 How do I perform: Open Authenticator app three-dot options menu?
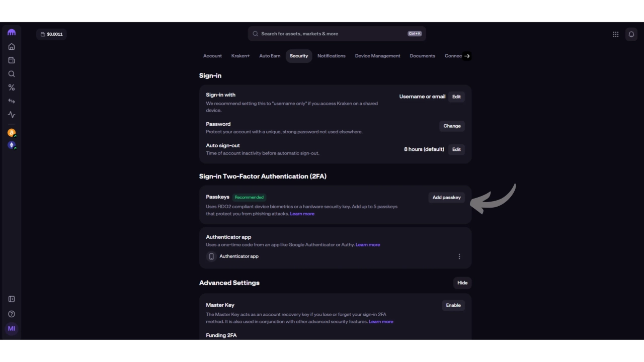tap(459, 256)
